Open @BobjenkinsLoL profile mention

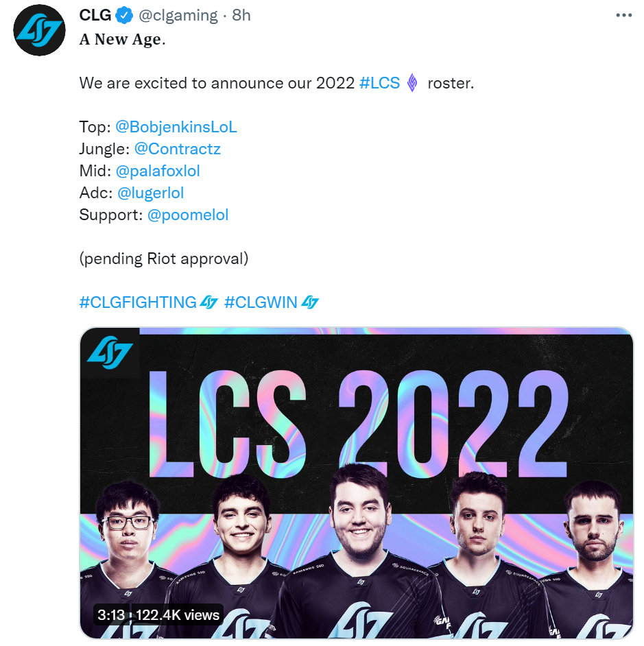click(x=176, y=127)
